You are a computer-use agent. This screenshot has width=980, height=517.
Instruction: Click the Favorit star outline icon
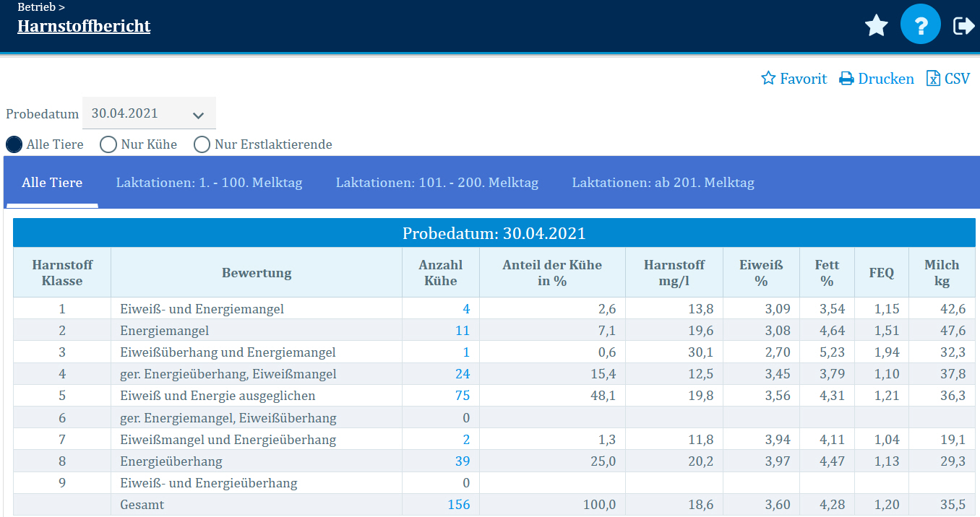pos(768,79)
